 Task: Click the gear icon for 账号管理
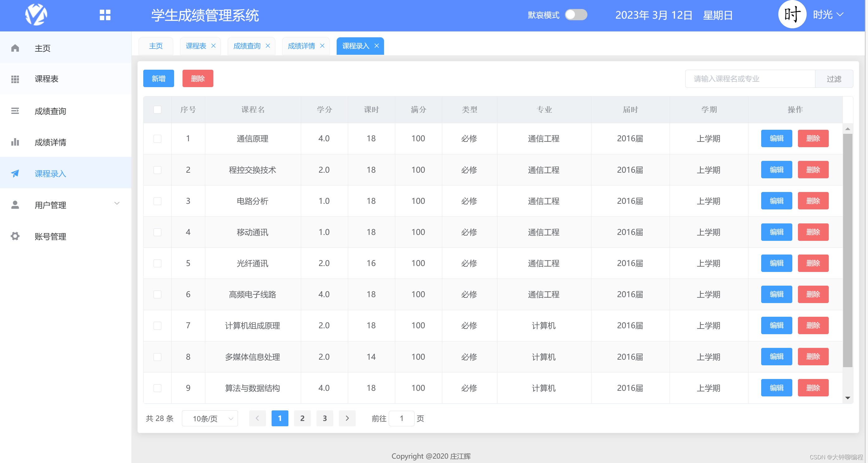pyautogui.click(x=15, y=236)
